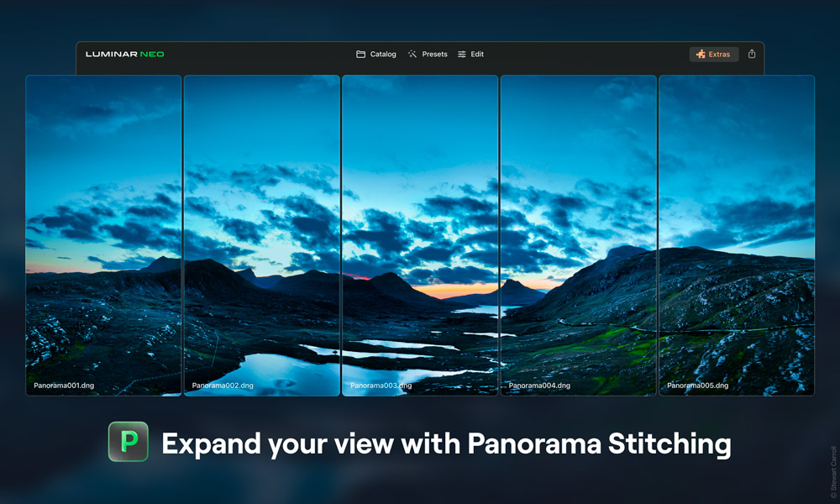Click the "Expand your view with Panorama Stitching" headline
Viewport: 840px width, 504px height.
click(x=446, y=444)
